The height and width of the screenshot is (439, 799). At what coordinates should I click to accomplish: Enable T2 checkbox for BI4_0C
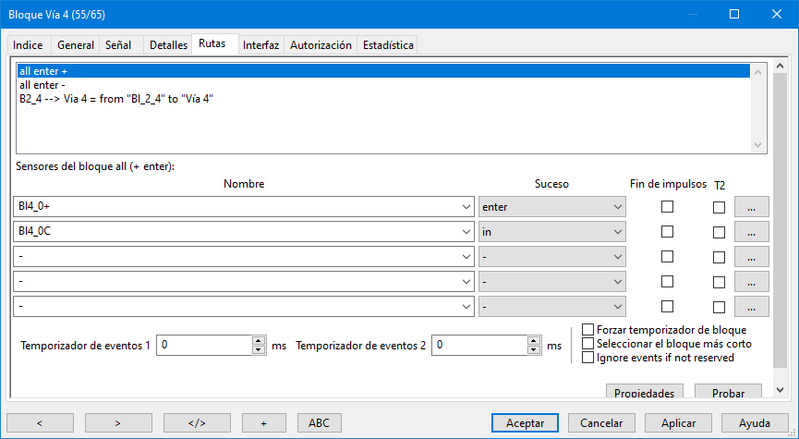(719, 232)
